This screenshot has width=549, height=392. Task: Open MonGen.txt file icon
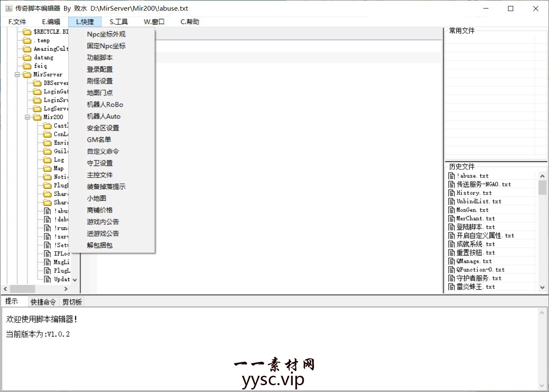click(x=452, y=210)
